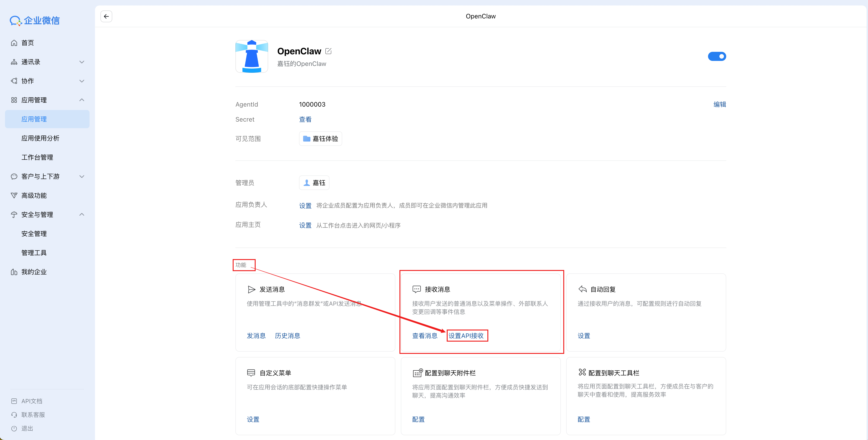Screen dimensions: 868x440
Task: Open the 首页 home sidebar item
Action: point(28,43)
